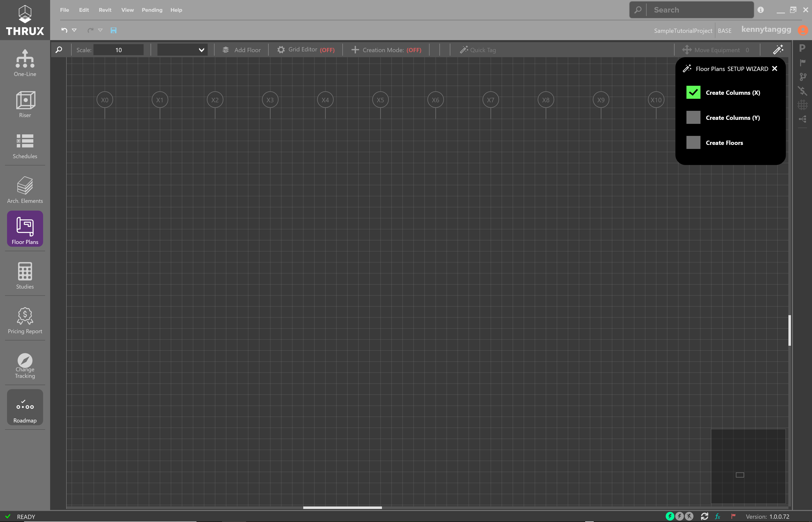This screenshot has width=812, height=522.
Task: Click the Add Floor button
Action: (241, 50)
